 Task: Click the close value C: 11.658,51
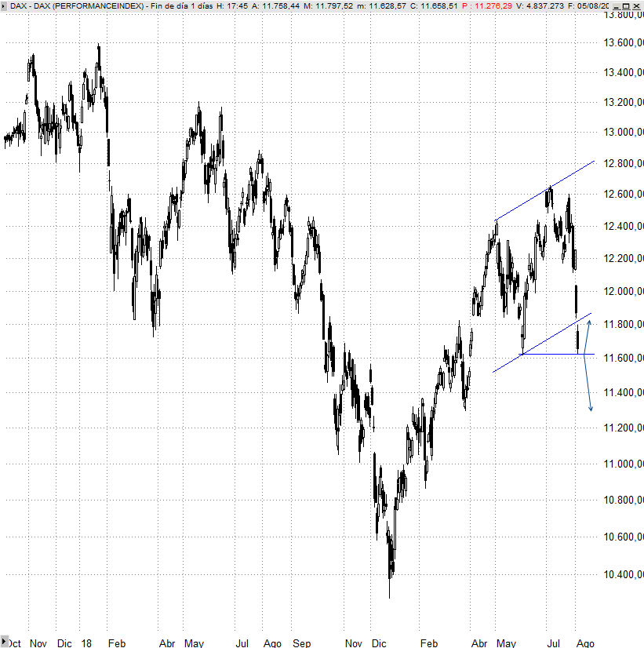pyautogui.click(x=434, y=5)
